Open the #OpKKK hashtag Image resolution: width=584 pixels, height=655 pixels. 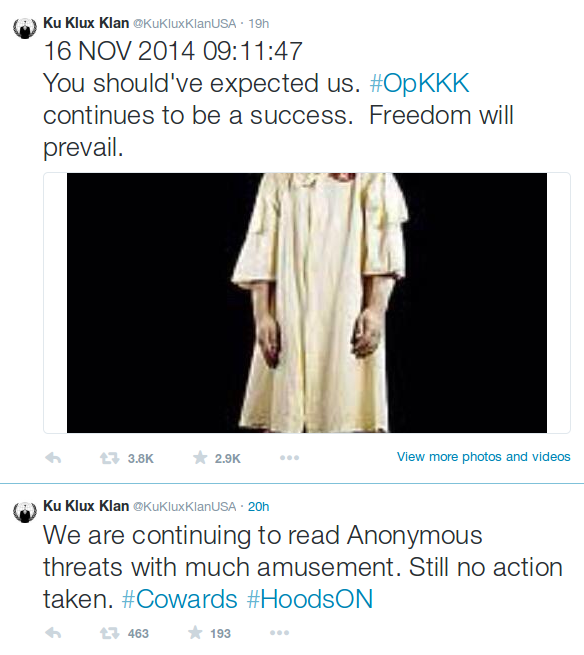tap(419, 83)
